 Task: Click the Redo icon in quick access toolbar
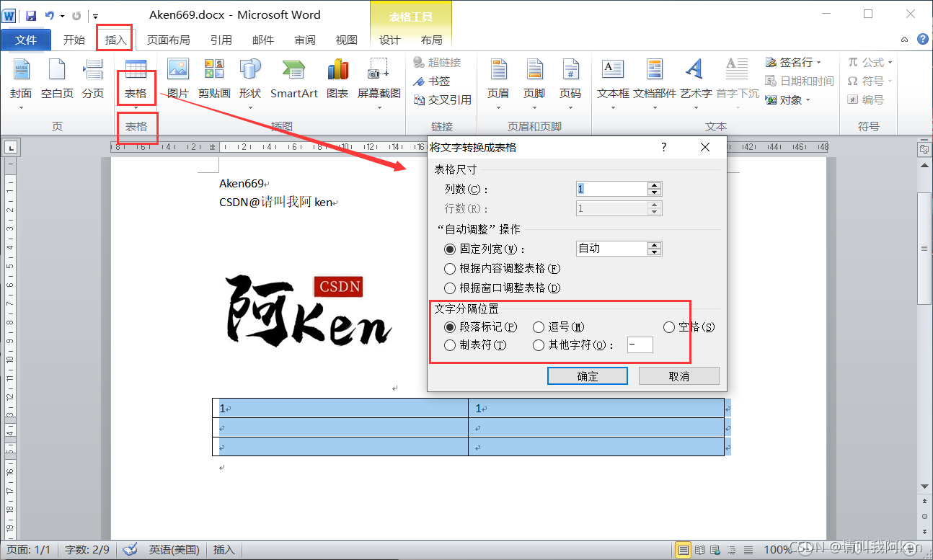(x=76, y=15)
